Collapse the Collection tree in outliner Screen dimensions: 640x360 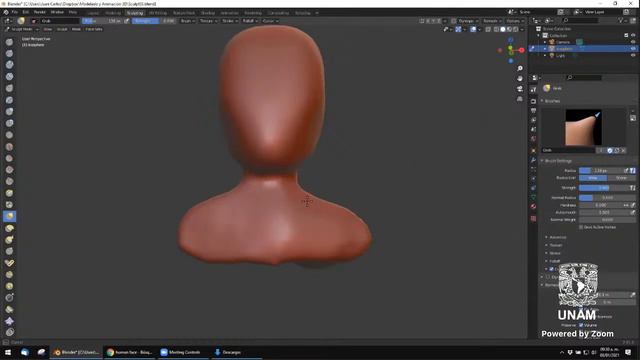pyautogui.click(x=539, y=36)
